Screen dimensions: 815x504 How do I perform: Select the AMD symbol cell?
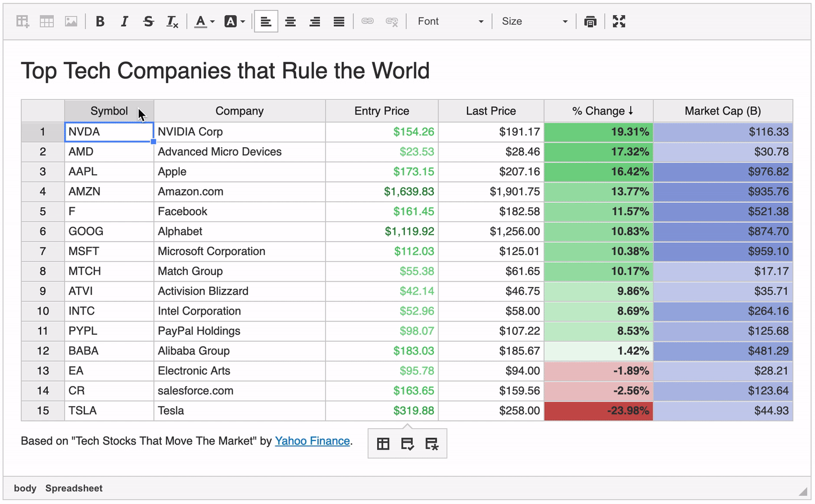point(109,152)
